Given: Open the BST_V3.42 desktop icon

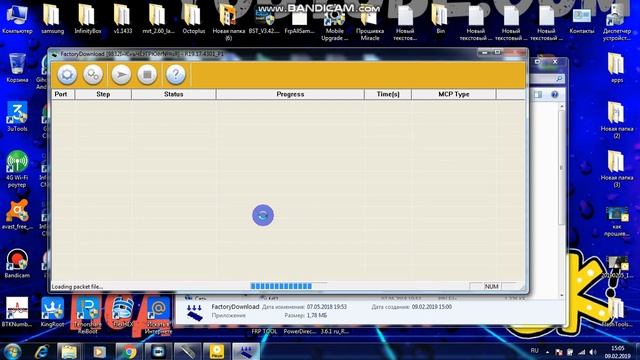Looking at the screenshot, I should [x=264, y=20].
